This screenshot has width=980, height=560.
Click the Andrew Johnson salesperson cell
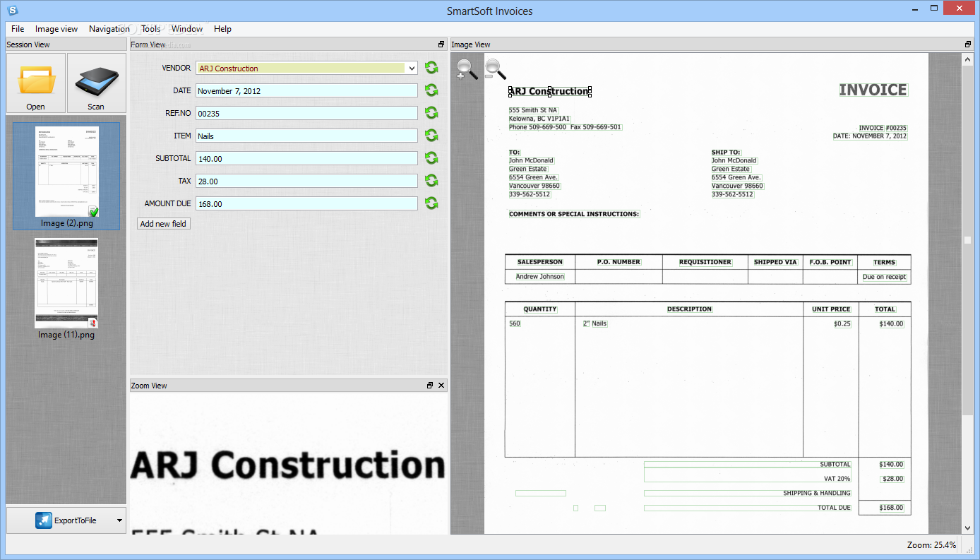point(540,277)
